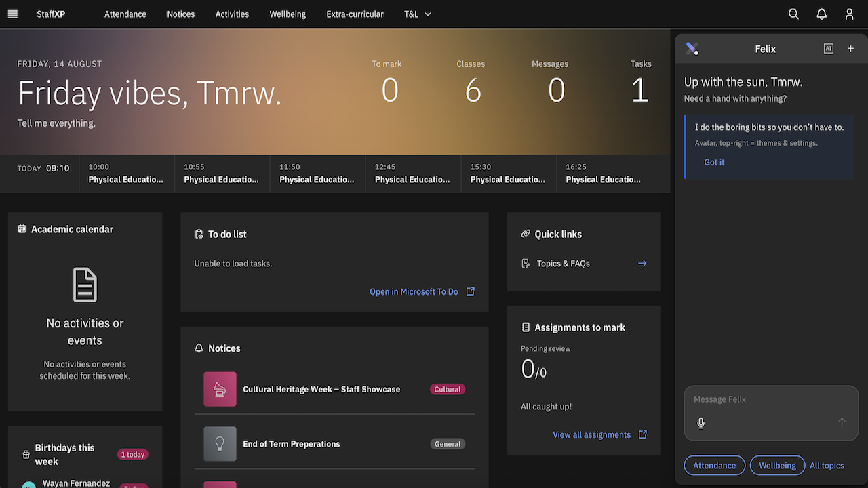Click the microphone icon in Felix message box
This screenshot has height=488, width=868.
pyautogui.click(x=701, y=423)
